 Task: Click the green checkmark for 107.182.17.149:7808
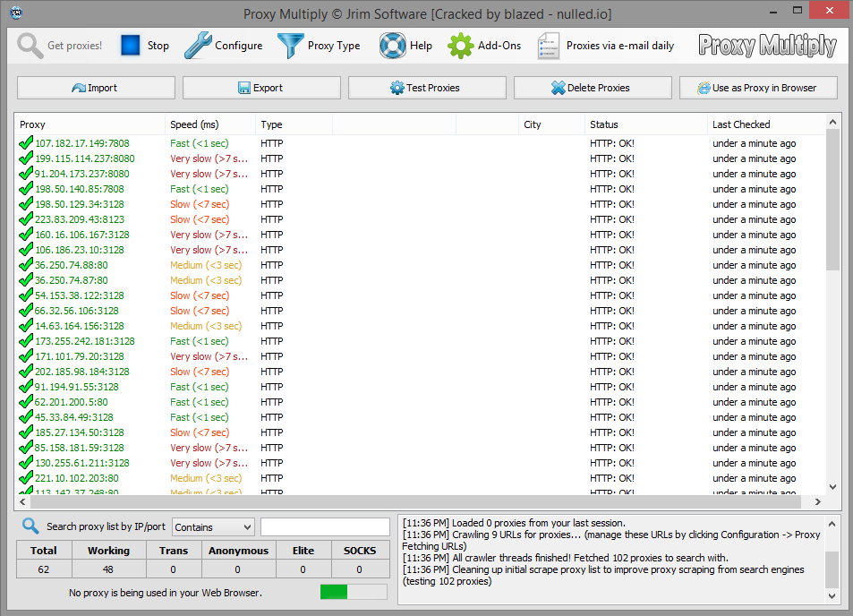click(26, 143)
